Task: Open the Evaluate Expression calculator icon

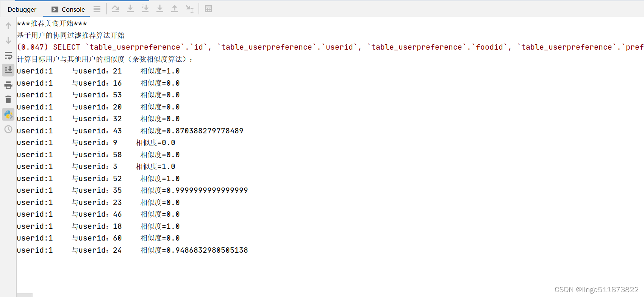Action: click(x=208, y=9)
